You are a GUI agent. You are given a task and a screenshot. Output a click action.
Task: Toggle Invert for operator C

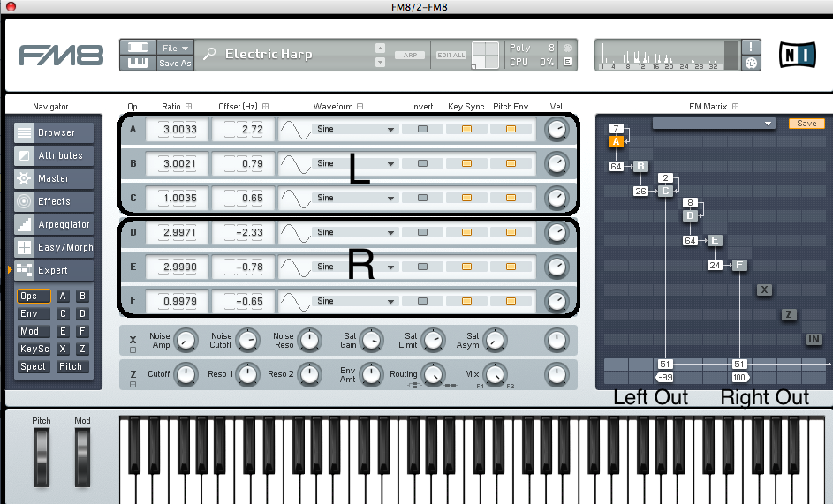click(422, 198)
